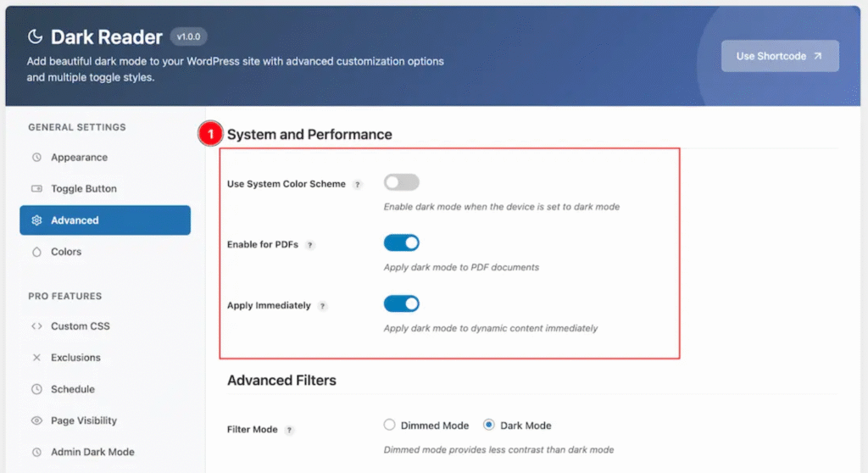Click help icon next to Use System Color Scheme
The height and width of the screenshot is (473, 868).
tap(358, 185)
